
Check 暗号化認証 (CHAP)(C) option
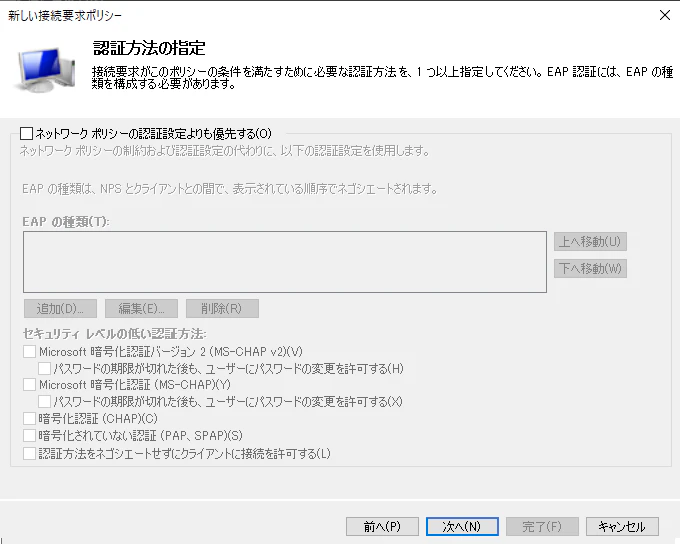29,418
